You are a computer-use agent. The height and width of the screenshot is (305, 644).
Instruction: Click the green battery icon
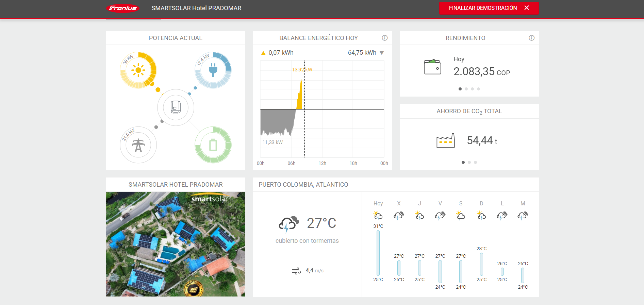point(213,145)
